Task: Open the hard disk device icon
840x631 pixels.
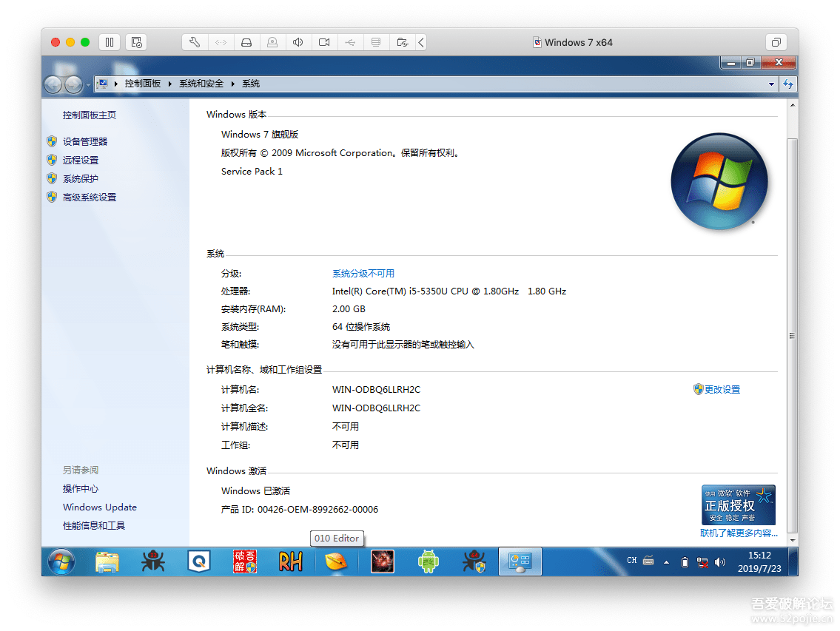Action: click(246, 42)
